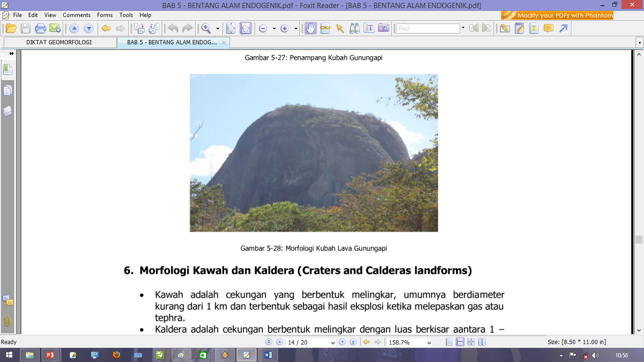Switch to Continuous page layout

(460, 342)
